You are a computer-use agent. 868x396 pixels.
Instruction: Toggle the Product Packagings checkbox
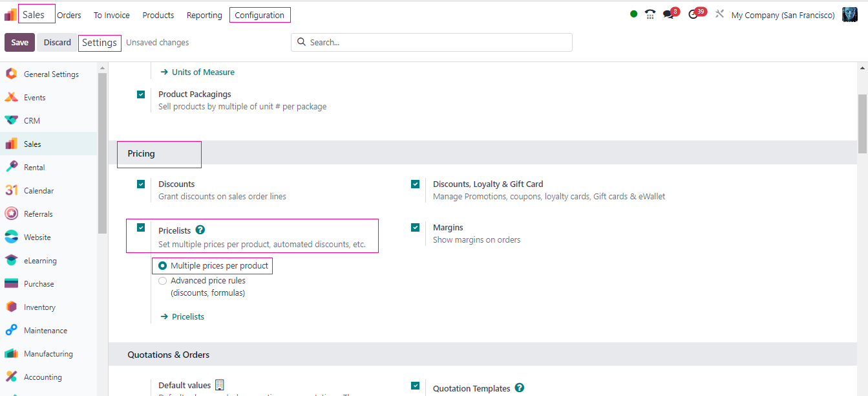pos(141,94)
